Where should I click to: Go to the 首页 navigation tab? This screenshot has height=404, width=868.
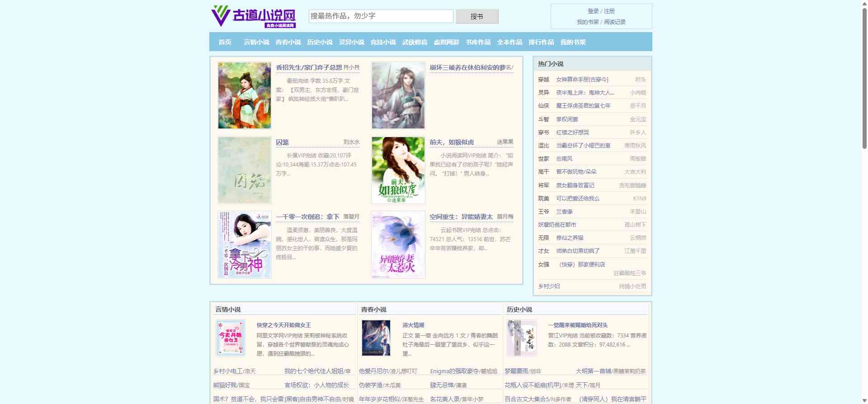(x=225, y=42)
